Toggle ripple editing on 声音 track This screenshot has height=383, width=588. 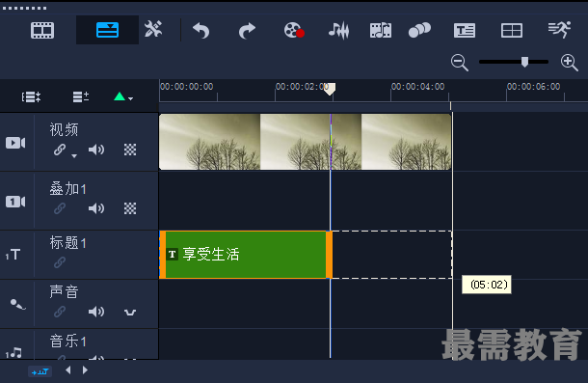(x=60, y=312)
